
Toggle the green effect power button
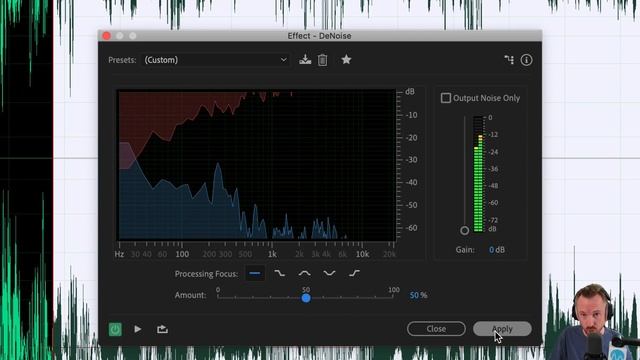click(x=115, y=329)
